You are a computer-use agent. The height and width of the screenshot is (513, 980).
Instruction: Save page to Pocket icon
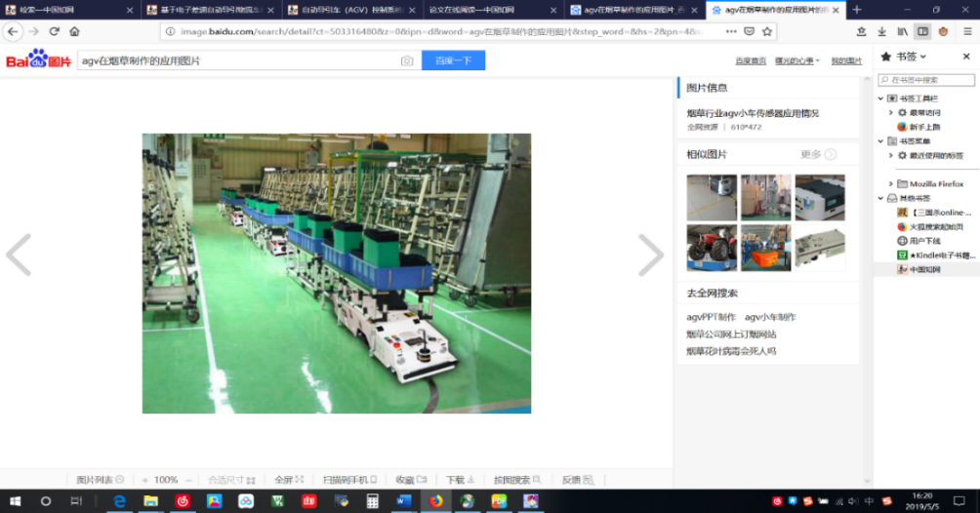[749, 31]
